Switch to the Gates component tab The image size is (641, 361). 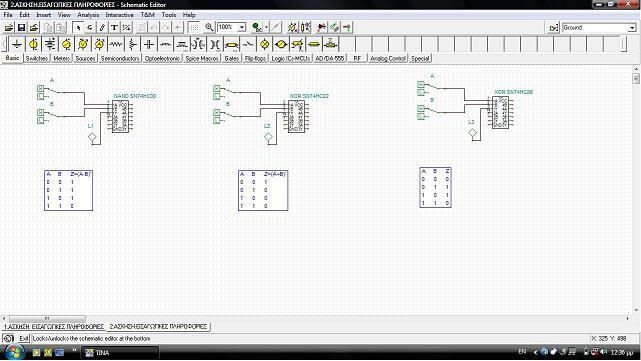pyautogui.click(x=231, y=58)
